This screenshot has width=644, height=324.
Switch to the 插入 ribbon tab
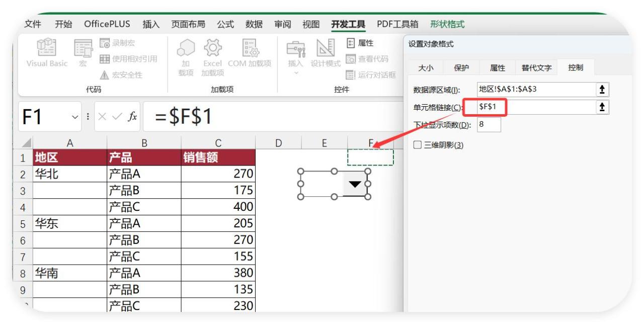click(x=151, y=24)
